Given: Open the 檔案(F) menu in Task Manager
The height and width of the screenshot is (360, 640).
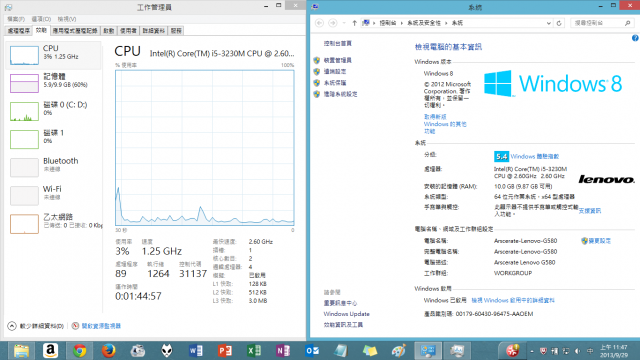Looking at the screenshot, I should [x=16, y=19].
